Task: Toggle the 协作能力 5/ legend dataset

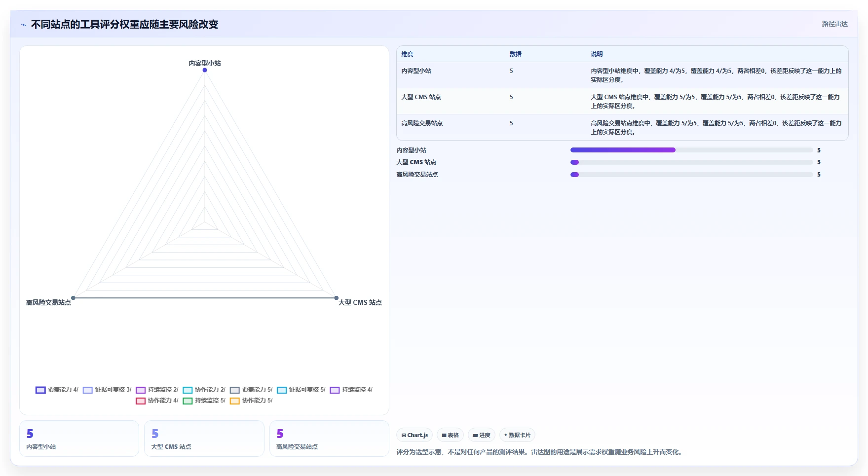Action: click(251, 401)
